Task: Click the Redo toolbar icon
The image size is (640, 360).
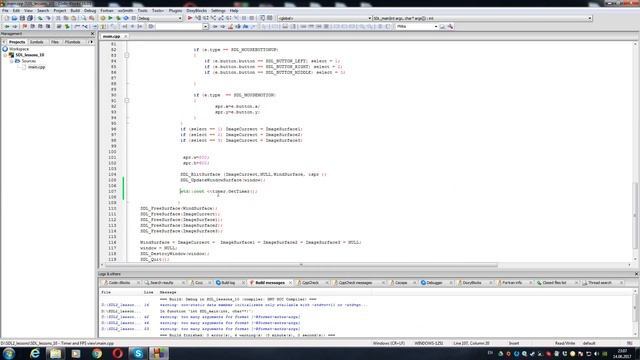Action: coord(48,18)
